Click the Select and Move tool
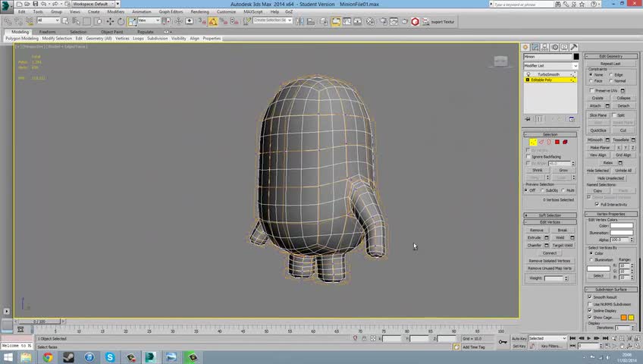The height and width of the screenshot is (364, 643). 111,21
